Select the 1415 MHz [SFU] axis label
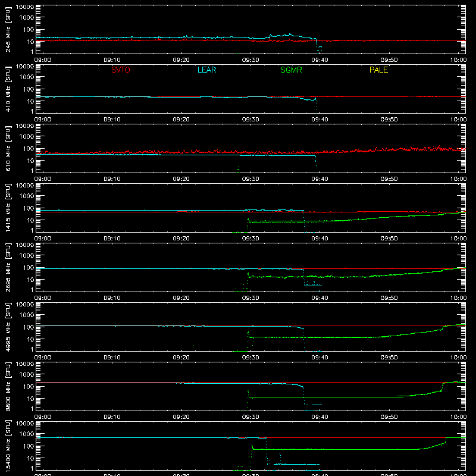 (8, 208)
